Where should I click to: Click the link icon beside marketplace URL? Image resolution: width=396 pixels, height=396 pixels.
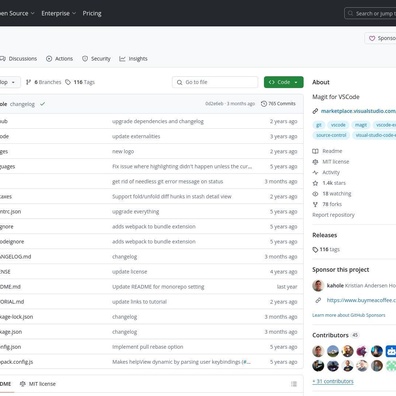pos(315,111)
